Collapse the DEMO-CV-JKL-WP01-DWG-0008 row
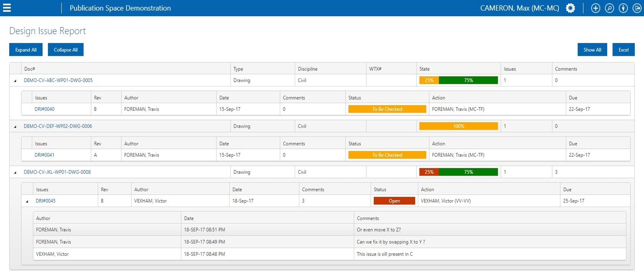This screenshot has height=276, width=644. click(15, 173)
